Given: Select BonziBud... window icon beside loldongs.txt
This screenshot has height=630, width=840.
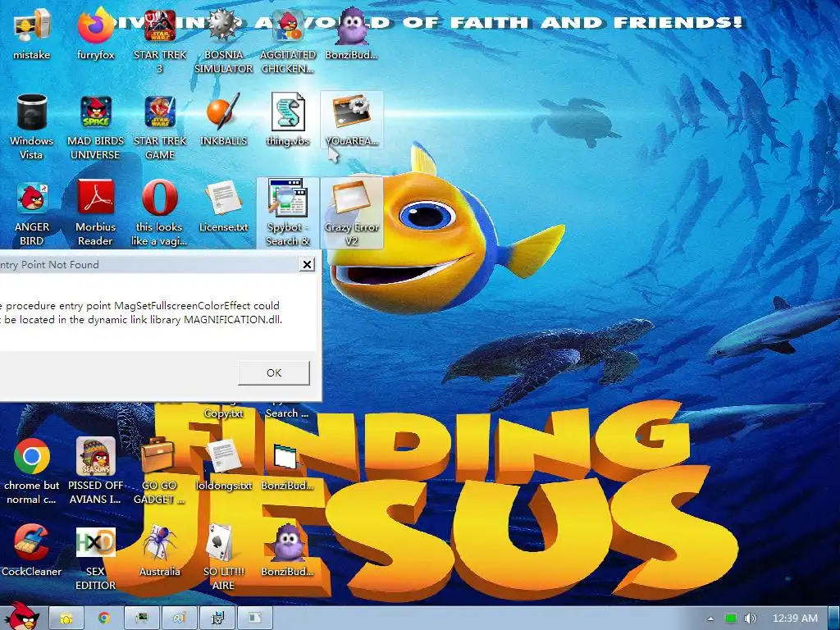Looking at the screenshot, I should point(288,465).
